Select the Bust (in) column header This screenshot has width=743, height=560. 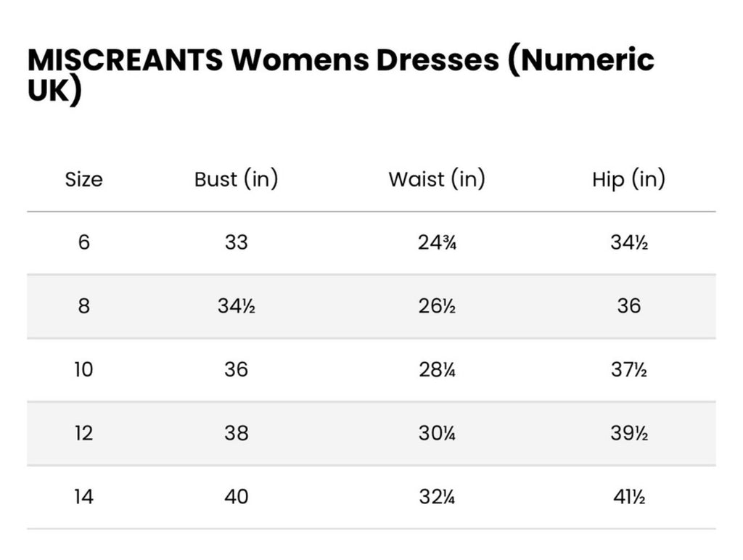pos(236,179)
